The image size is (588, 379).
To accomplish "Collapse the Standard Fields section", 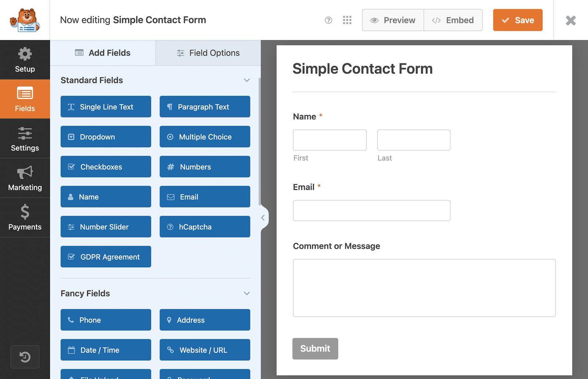I will pyautogui.click(x=247, y=80).
